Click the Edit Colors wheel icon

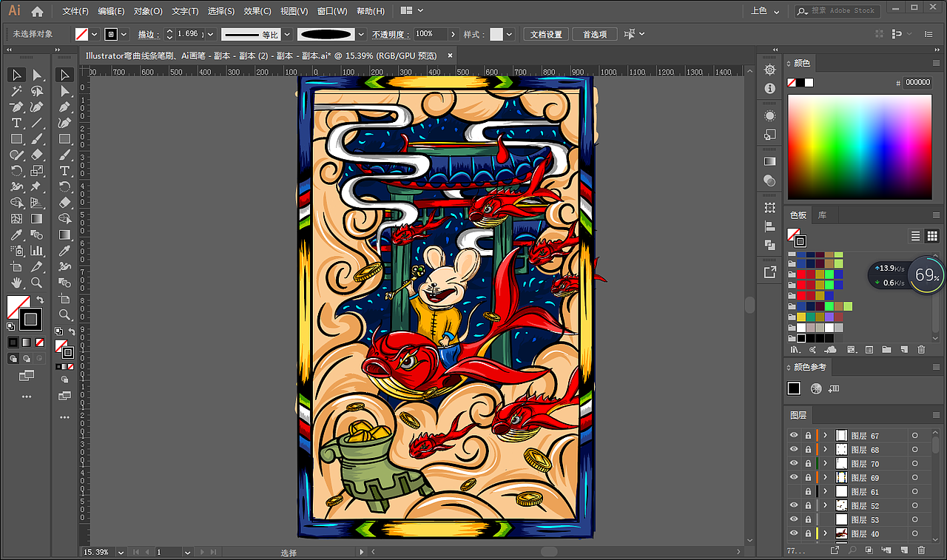816,388
